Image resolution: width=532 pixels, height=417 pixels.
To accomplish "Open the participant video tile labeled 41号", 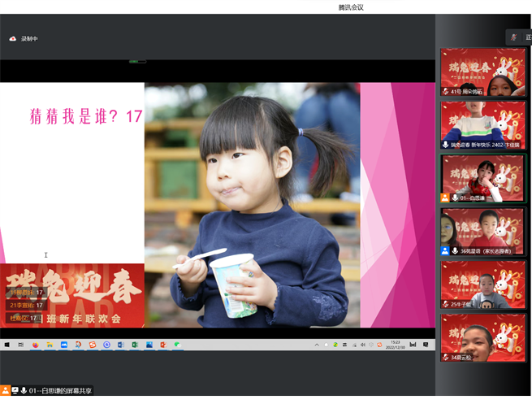I will click(x=482, y=72).
